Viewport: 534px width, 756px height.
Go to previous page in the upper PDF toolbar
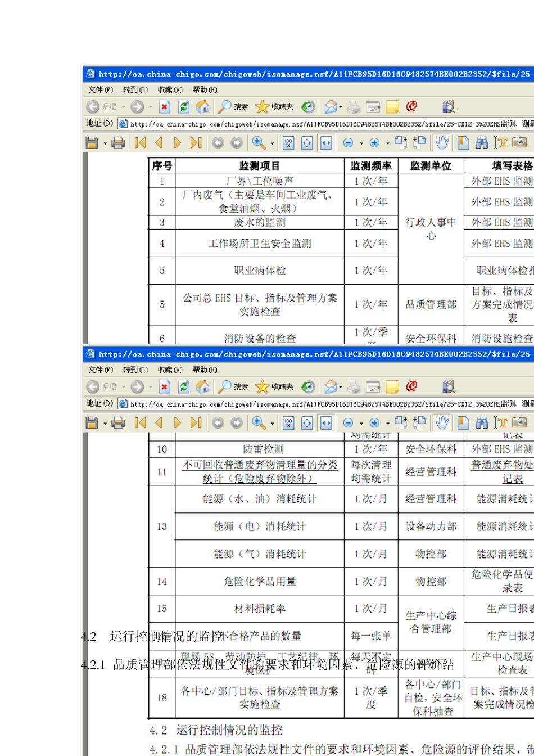click(159, 143)
